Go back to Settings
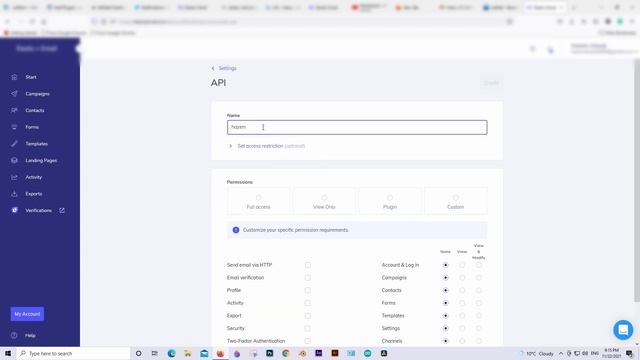Screen dimensions: 640x360 pyautogui.click(x=224, y=68)
